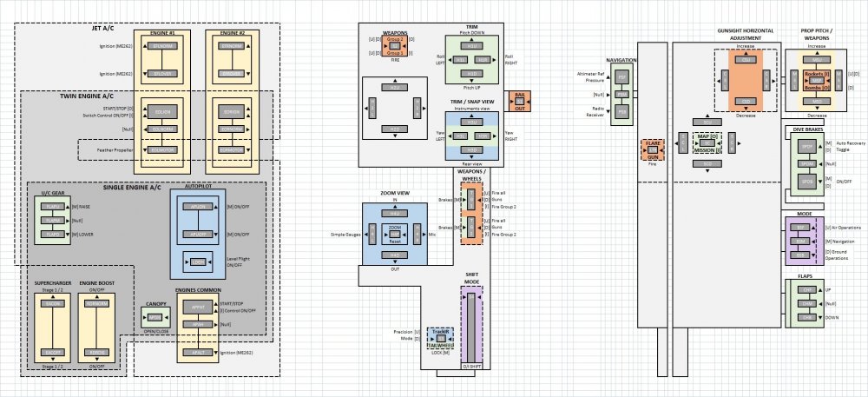Click the MODE heading

tap(804, 213)
